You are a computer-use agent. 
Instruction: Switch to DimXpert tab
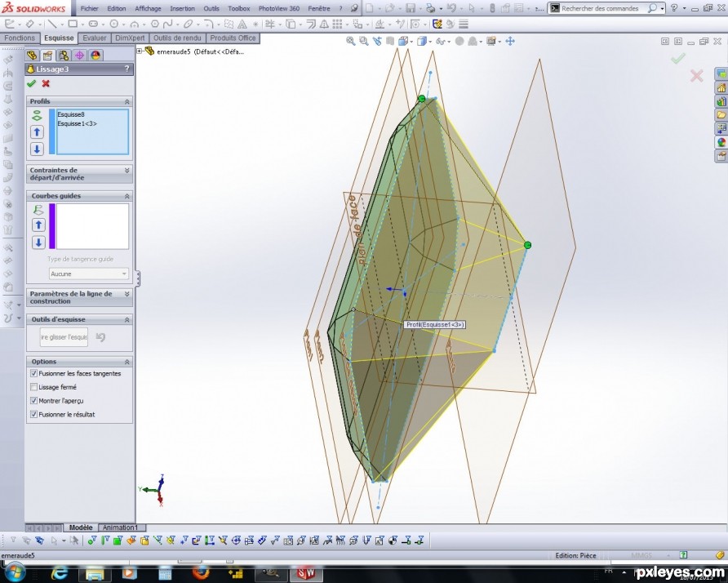click(130, 38)
